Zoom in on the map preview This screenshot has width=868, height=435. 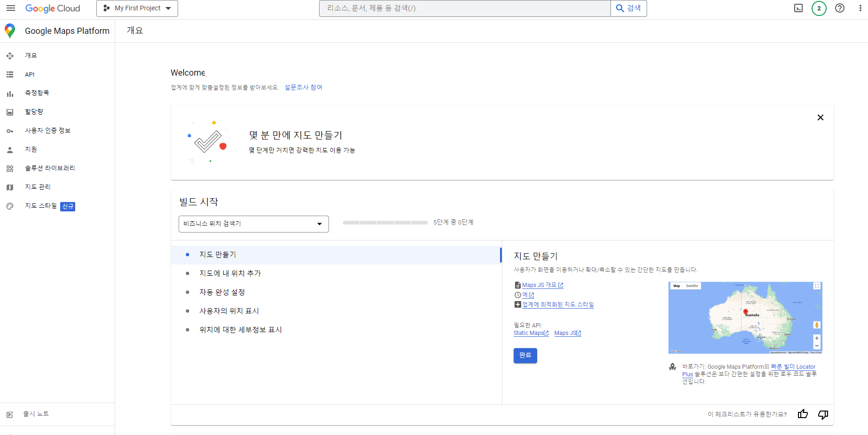point(817,338)
